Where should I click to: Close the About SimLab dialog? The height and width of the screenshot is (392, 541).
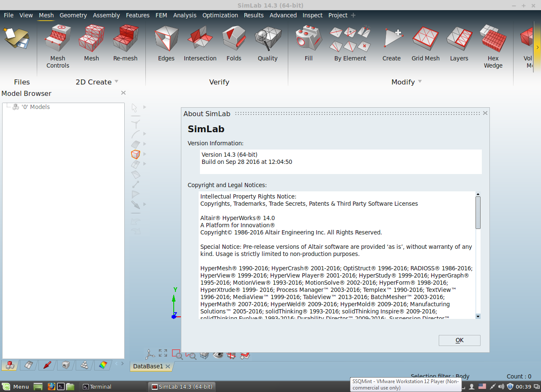[x=485, y=113]
